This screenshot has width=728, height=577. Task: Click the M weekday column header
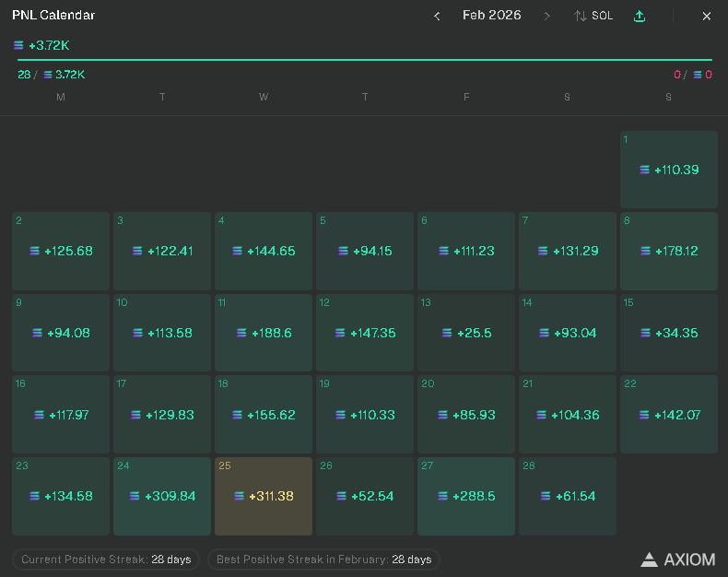pos(61,97)
